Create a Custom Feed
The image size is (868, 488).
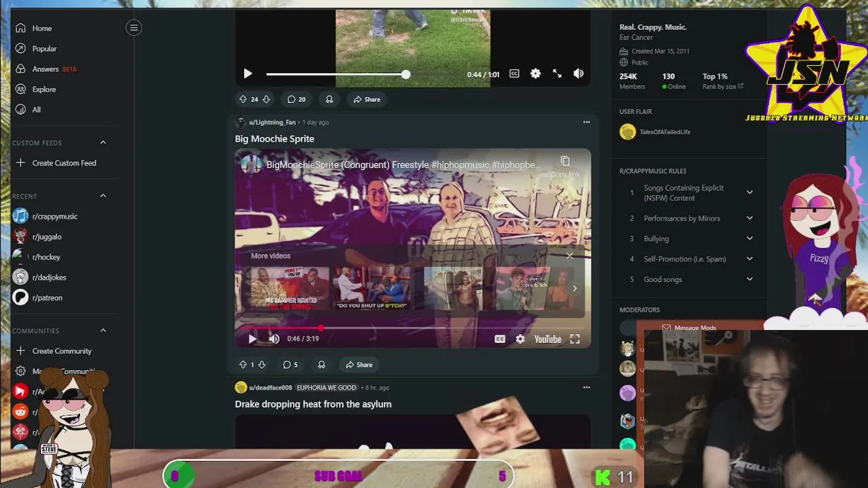click(x=64, y=163)
